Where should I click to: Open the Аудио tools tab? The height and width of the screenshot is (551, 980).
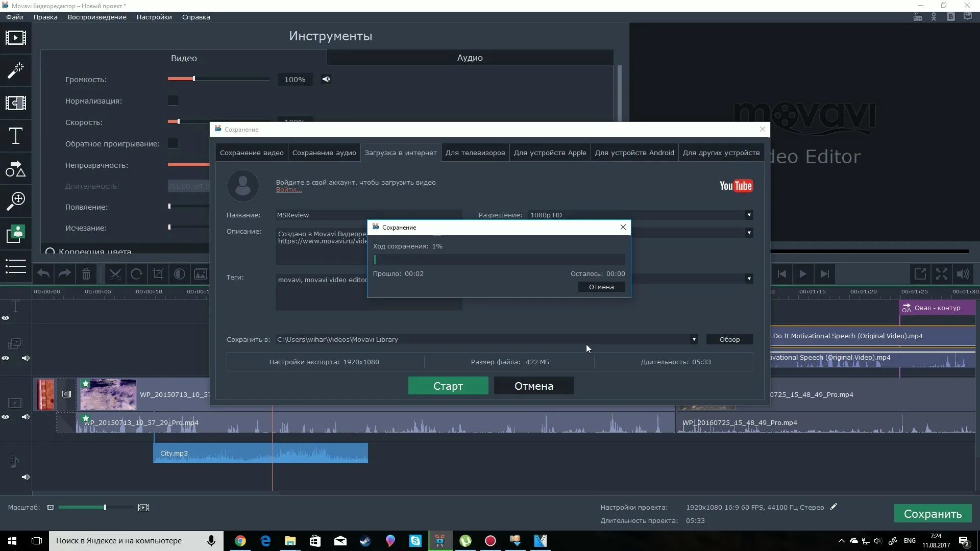pyautogui.click(x=470, y=58)
